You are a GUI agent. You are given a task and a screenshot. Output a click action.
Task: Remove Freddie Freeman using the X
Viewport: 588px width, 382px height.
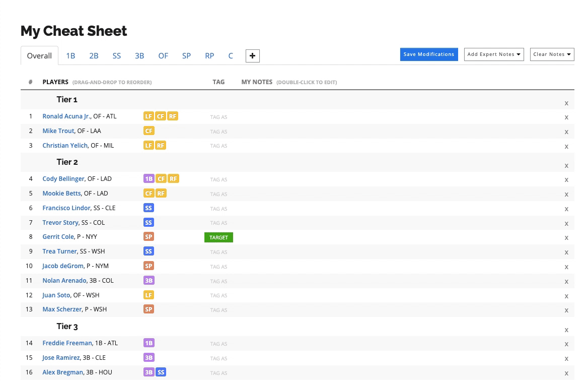[x=566, y=344]
